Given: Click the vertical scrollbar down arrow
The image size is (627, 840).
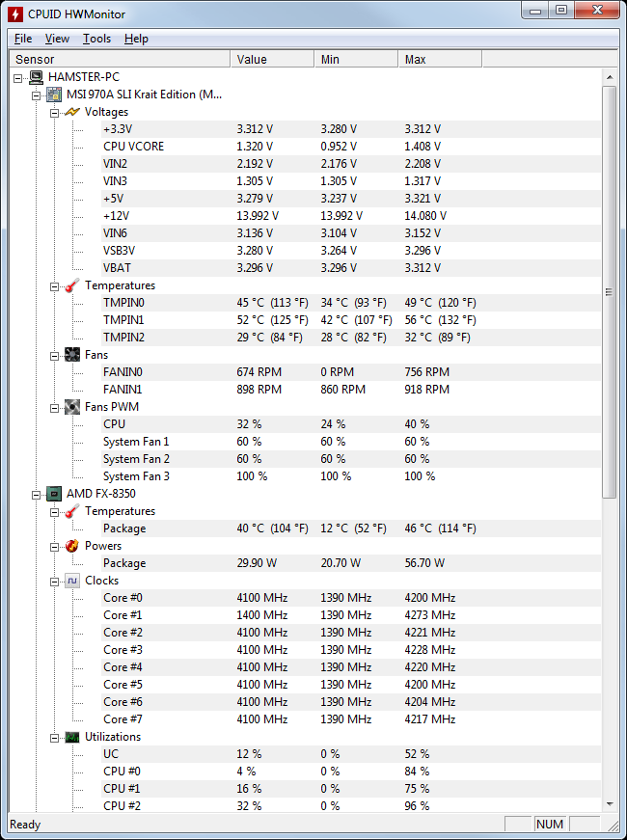Looking at the screenshot, I should (x=609, y=804).
